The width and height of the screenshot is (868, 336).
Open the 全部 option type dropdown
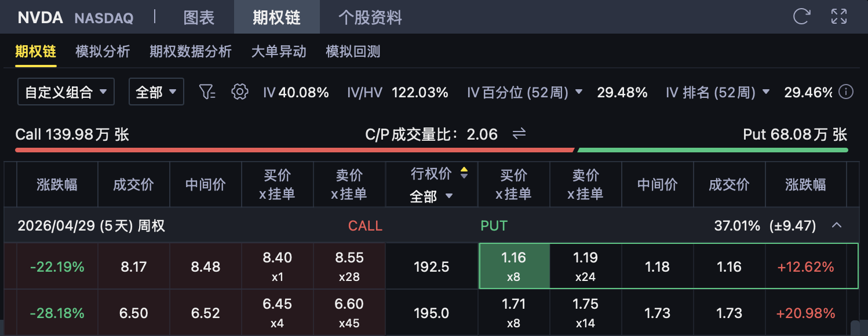pos(156,92)
